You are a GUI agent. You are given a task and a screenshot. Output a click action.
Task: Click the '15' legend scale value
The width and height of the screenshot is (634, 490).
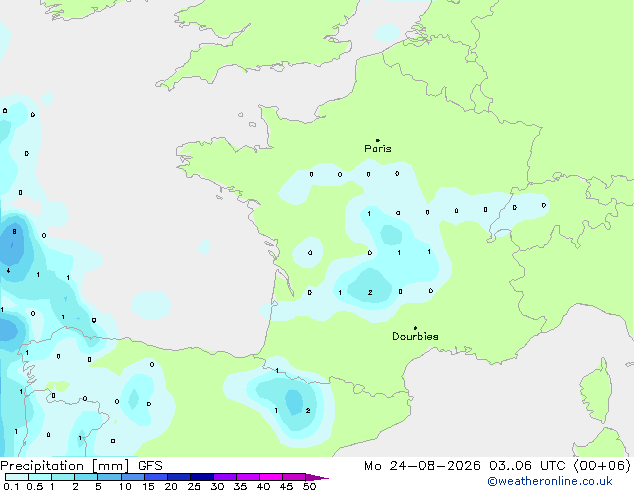[148, 486]
